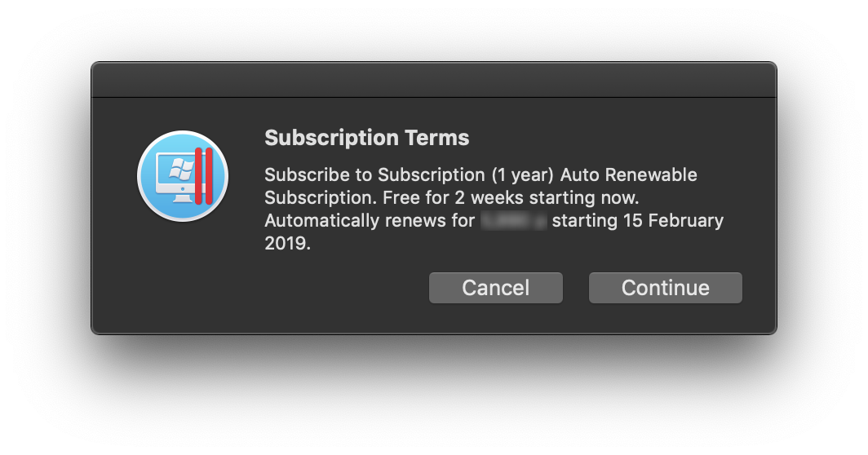Click the 'Free for 2 weeks' text
Screen dimensions: 868x455
click(451, 197)
